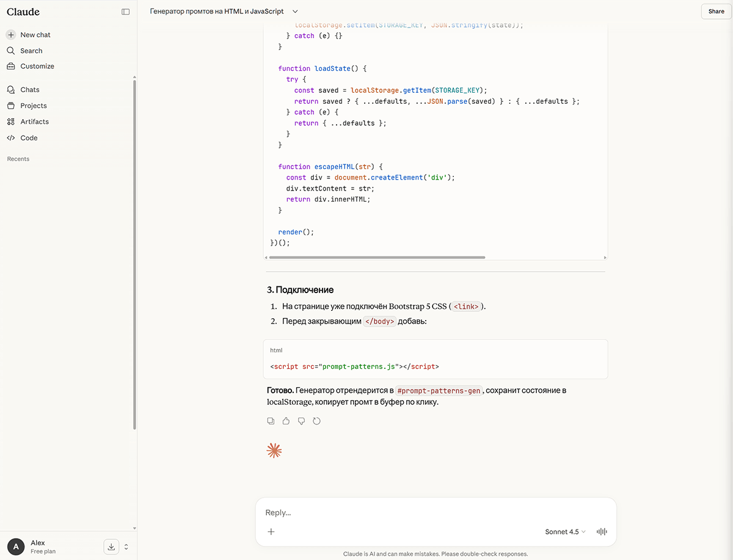Click the download app icon near profile
The width and height of the screenshot is (733, 560).
pos(111,547)
